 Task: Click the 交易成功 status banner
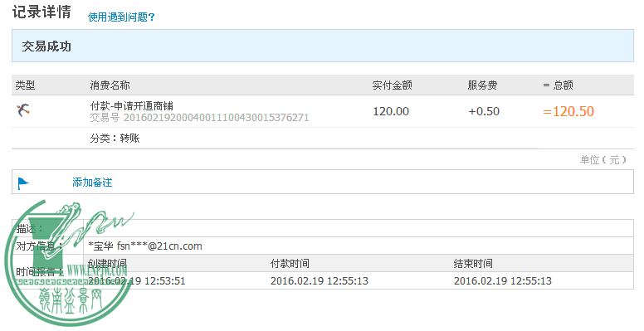tap(322, 46)
